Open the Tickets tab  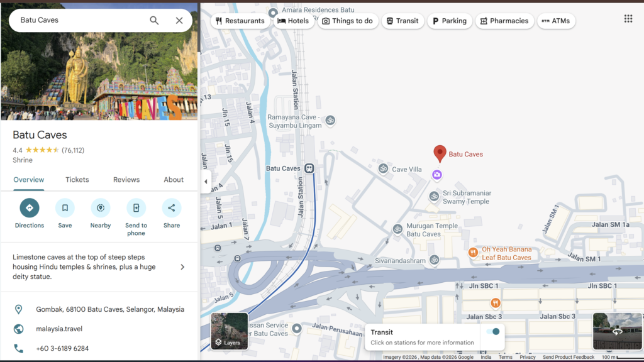click(77, 180)
